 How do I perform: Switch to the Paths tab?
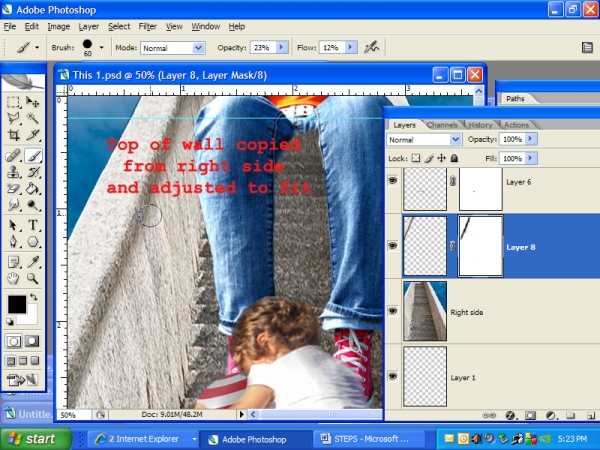point(515,99)
